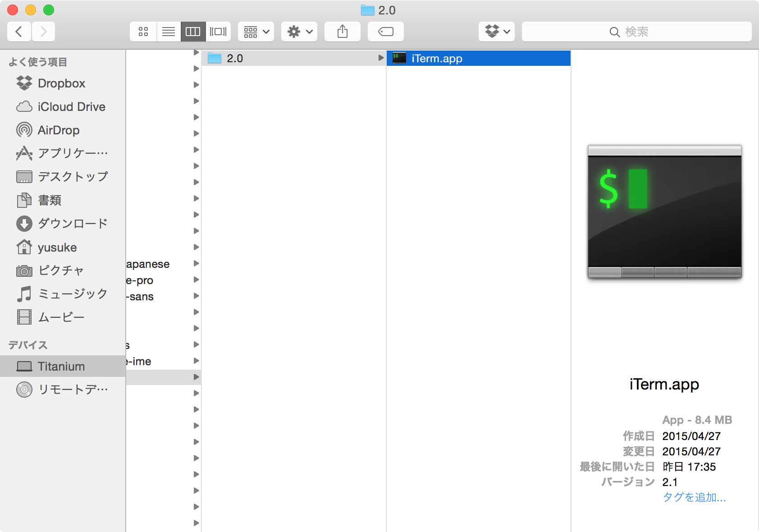759x532 pixels.
Task: Open the Arrange items dropdown
Action: click(256, 32)
